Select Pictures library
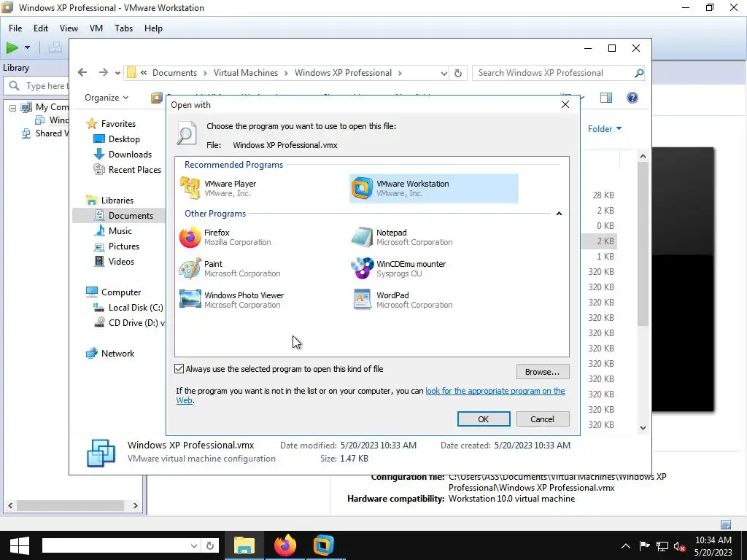The width and height of the screenshot is (747, 560). (124, 246)
